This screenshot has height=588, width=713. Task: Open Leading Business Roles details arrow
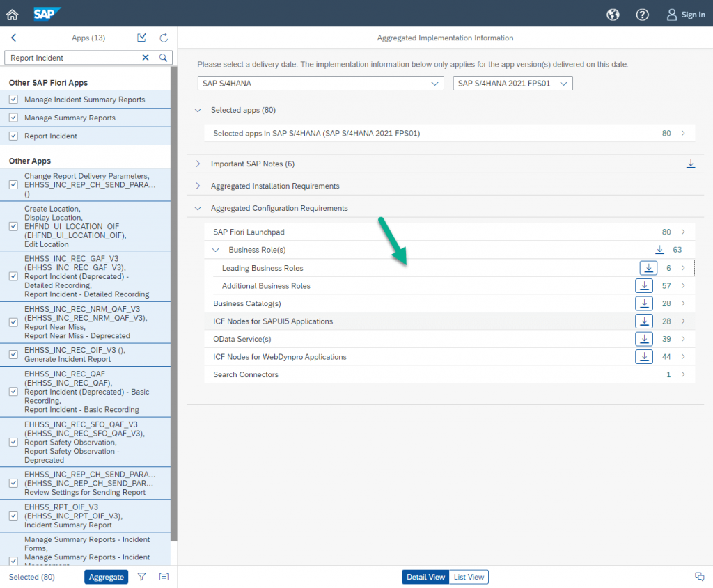[683, 268]
